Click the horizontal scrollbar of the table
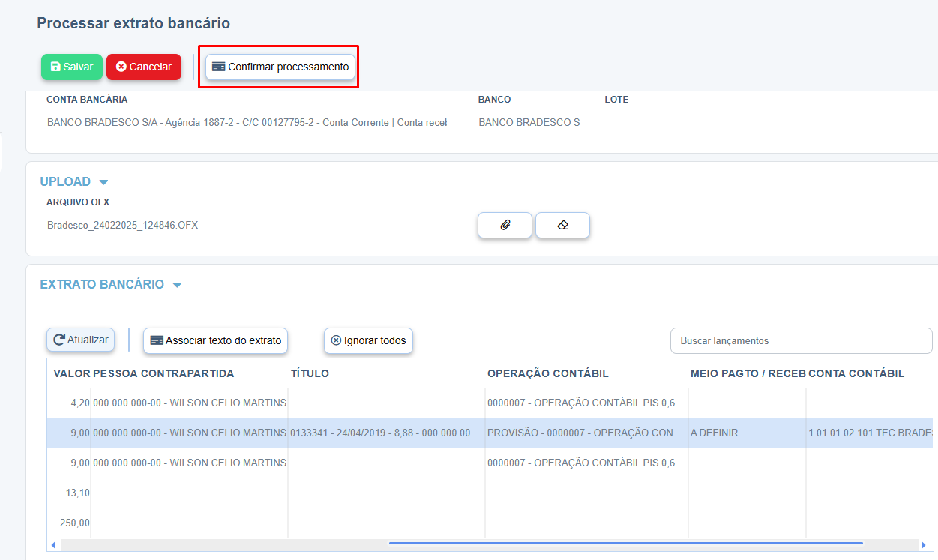938x560 pixels. (x=625, y=544)
